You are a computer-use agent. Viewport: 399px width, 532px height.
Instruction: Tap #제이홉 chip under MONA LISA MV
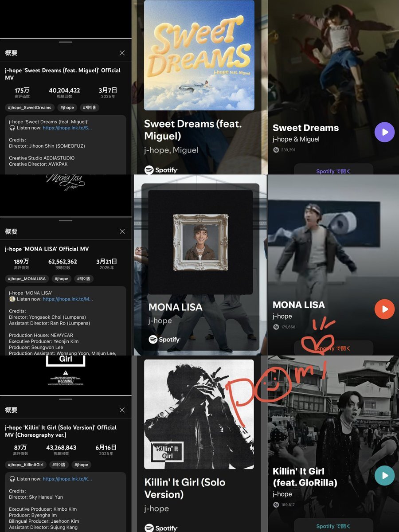tap(84, 279)
